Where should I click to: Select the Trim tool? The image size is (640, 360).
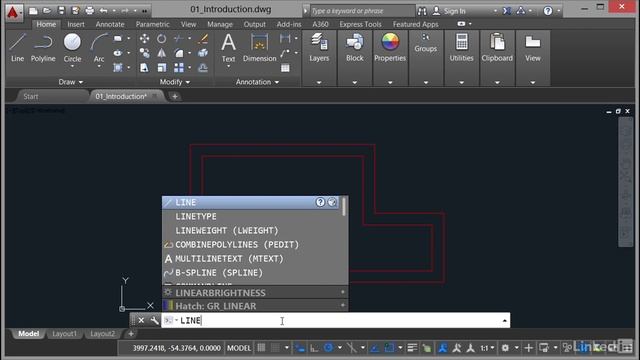click(179, 39)
